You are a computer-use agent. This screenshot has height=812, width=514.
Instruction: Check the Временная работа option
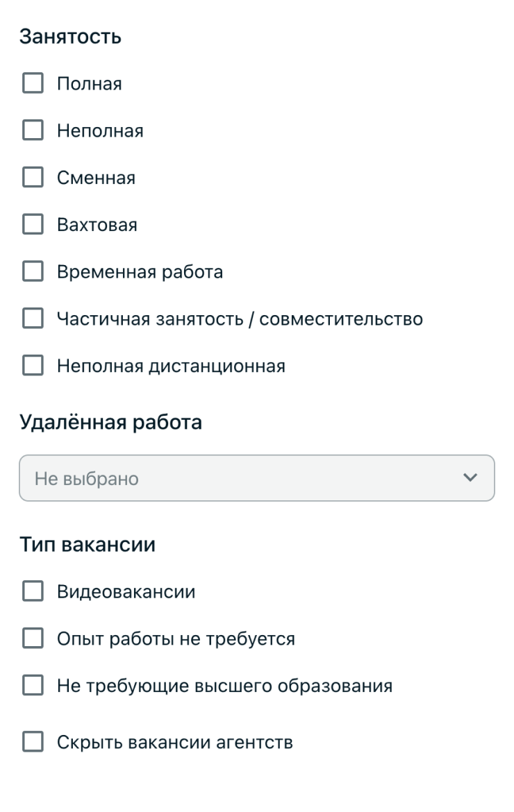(33, 271)
